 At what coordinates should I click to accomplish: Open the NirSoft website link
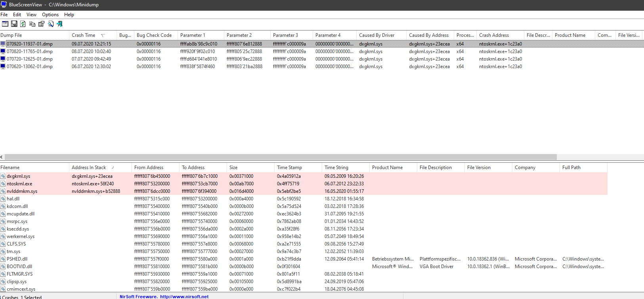(184, 296)
